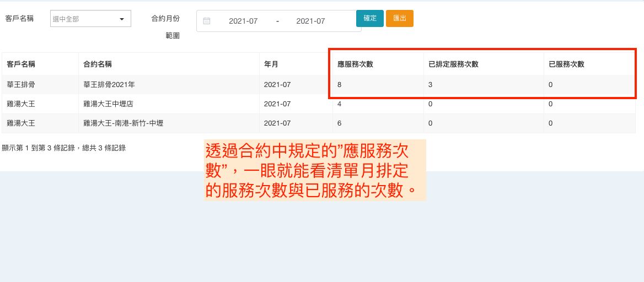Click the 應服務次數 column header
The image size is (644, 282).
point(355,64)
